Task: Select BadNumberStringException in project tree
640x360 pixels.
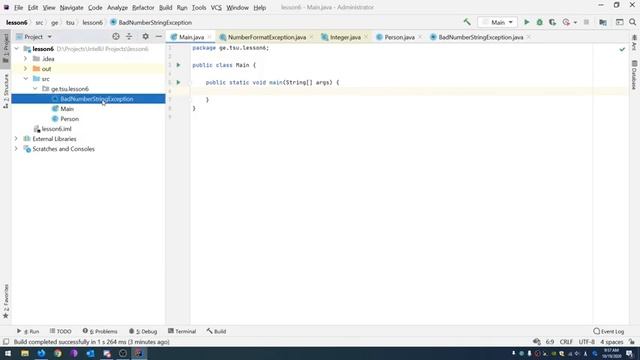Action: (x=97, y=99)
